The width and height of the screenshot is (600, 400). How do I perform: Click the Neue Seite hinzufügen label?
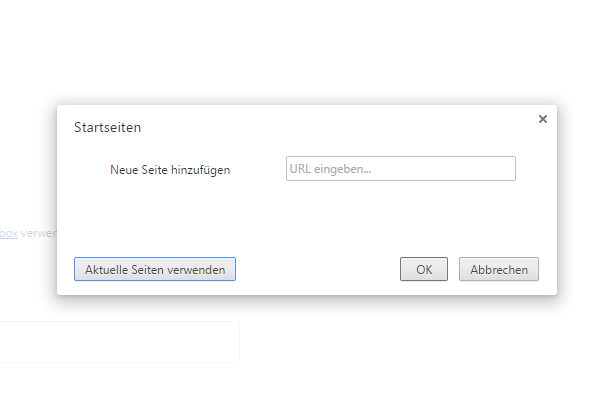point(170,170)
